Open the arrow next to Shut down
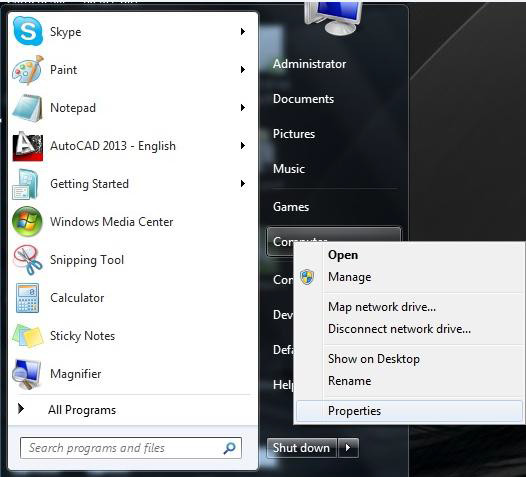Screen dimensions: 526x477 (x=348, y=447)
